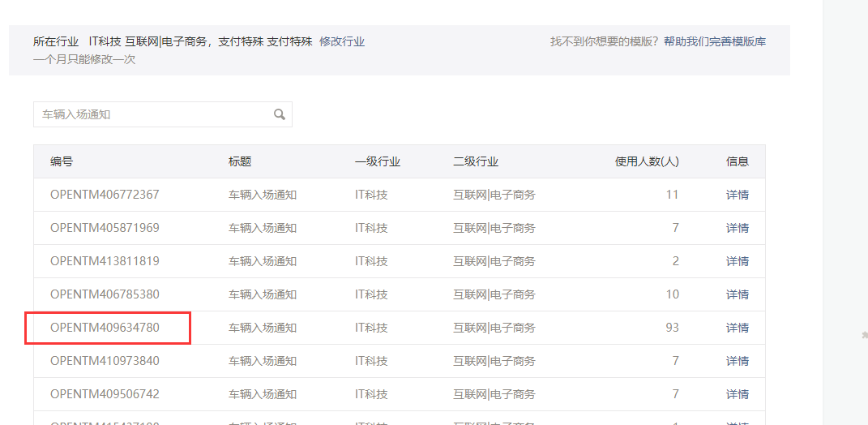Select template ID OPENTM406772367 in first row
Viewport: 868px width, 425px height.
coord(105,195)
